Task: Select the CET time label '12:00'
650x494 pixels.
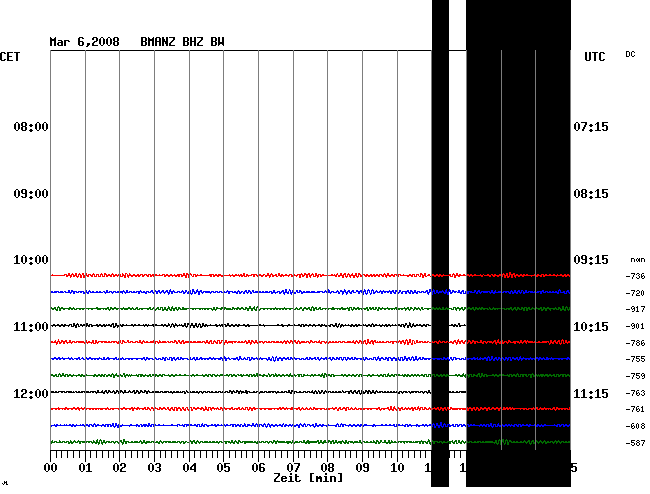Action: 31,393
